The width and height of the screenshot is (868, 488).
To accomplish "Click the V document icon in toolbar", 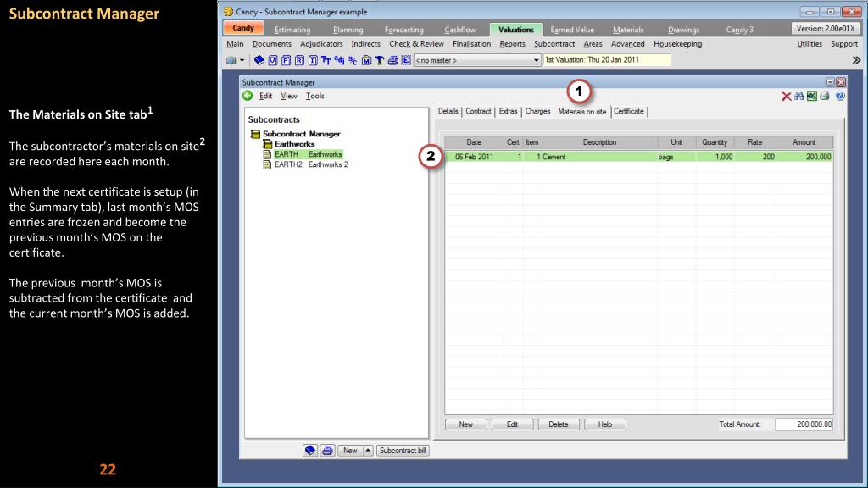I will (272, 60).
